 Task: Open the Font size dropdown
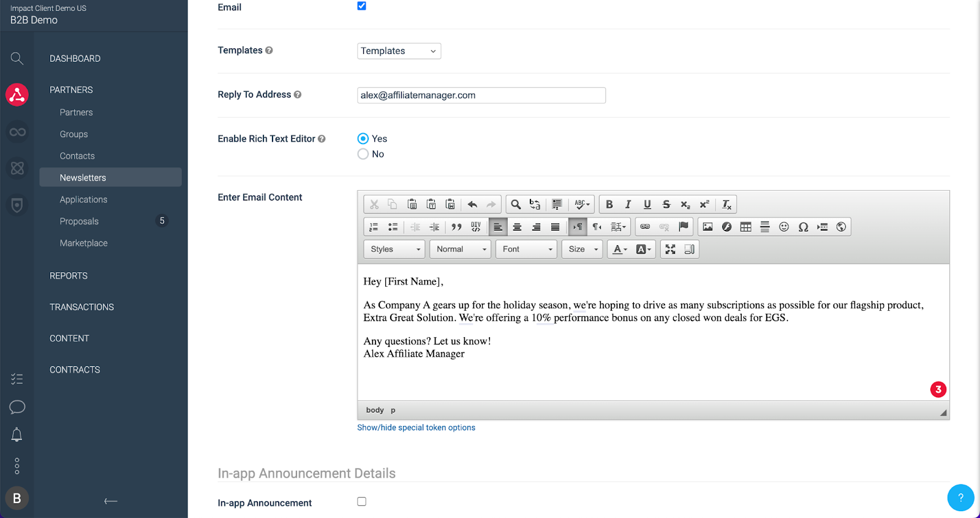coord(582,249)
